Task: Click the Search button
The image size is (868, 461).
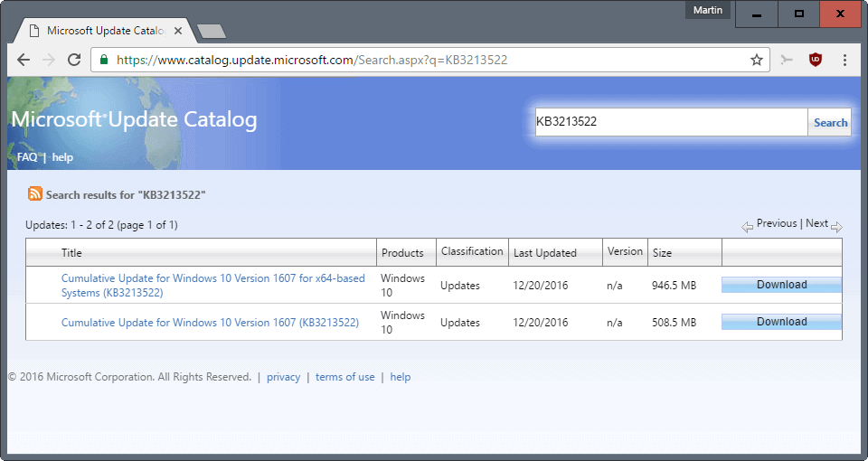Action: point(830,123)
